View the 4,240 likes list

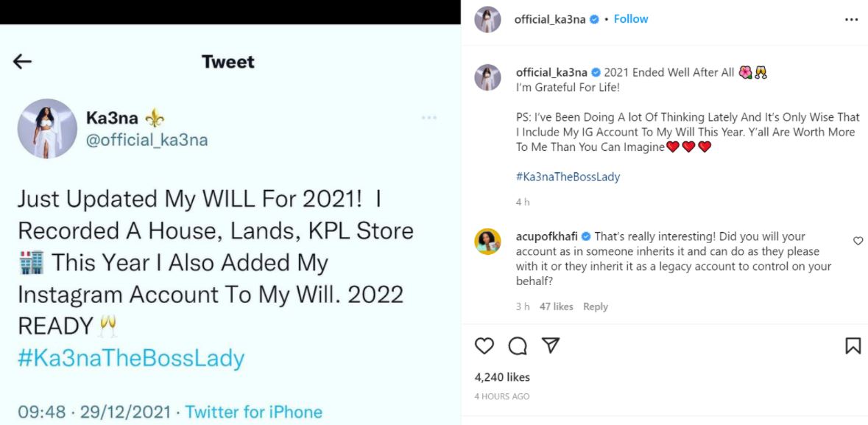pos(502,377)
